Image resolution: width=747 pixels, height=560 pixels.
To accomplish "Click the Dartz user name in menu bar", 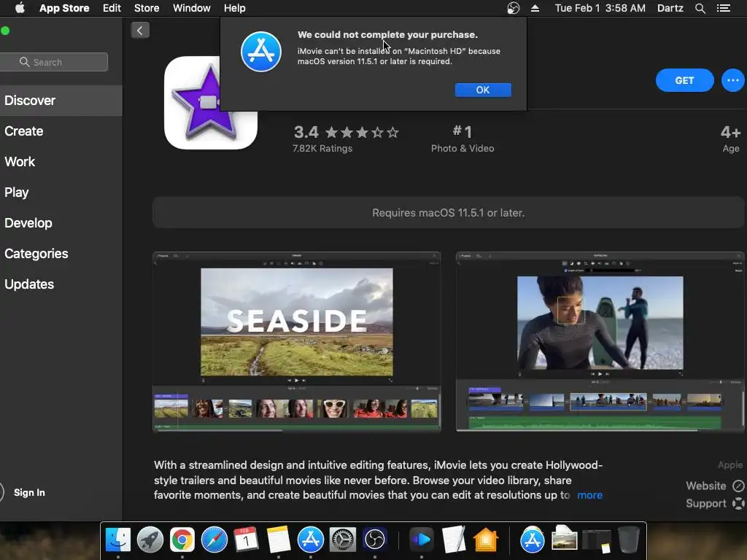I will click(x=670, y=8).
